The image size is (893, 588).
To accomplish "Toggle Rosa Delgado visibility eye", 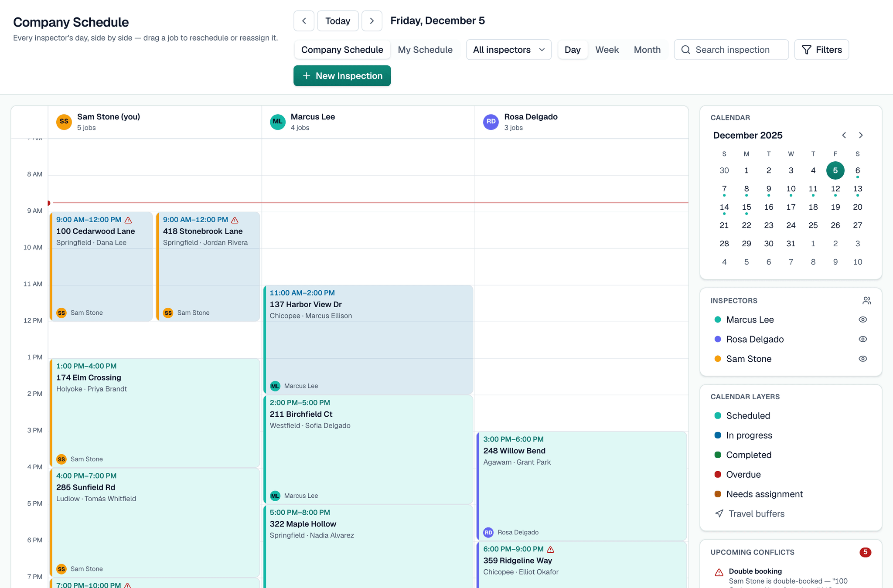I will (862, 339).
